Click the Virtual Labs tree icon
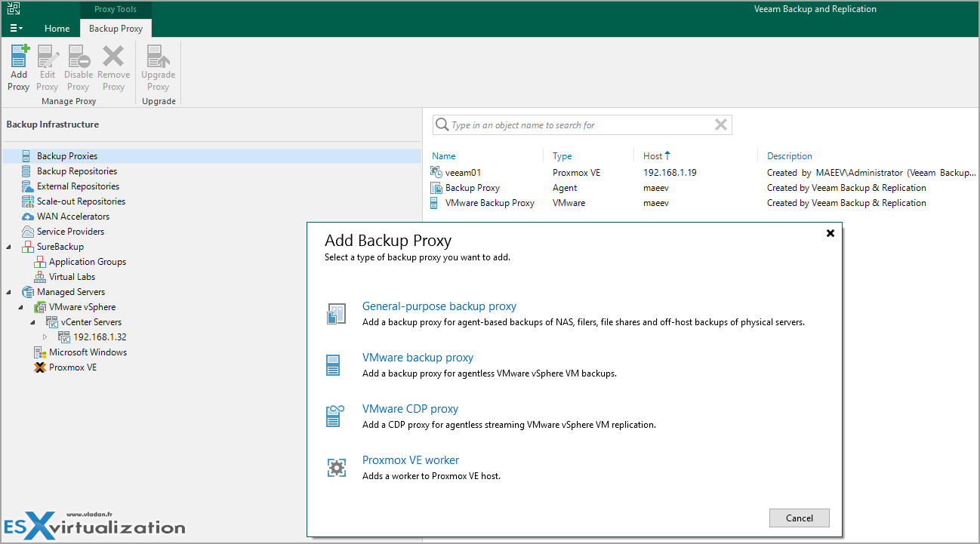 coord(39,277)
